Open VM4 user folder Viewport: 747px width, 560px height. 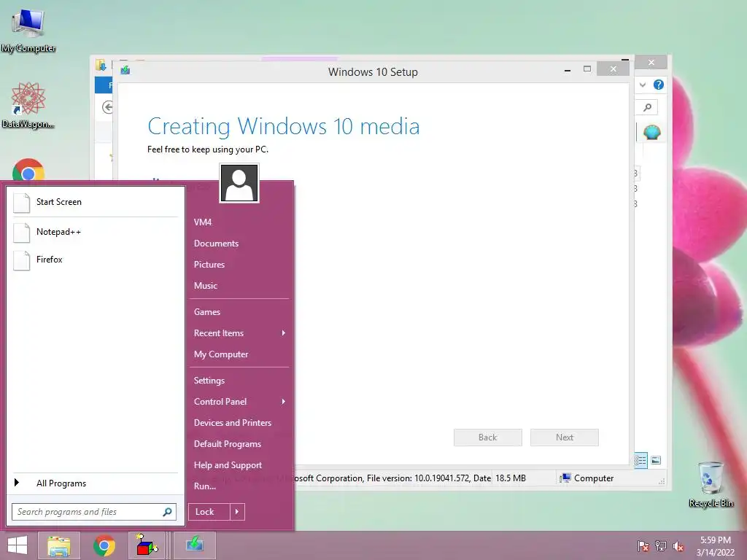pyautogui.click(x=203, y=222)
